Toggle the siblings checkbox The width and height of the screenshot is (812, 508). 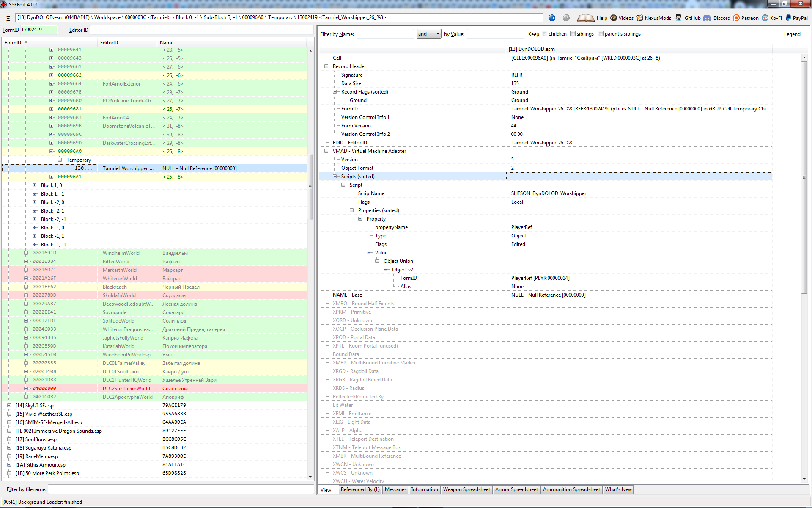(x=573, y=34)
